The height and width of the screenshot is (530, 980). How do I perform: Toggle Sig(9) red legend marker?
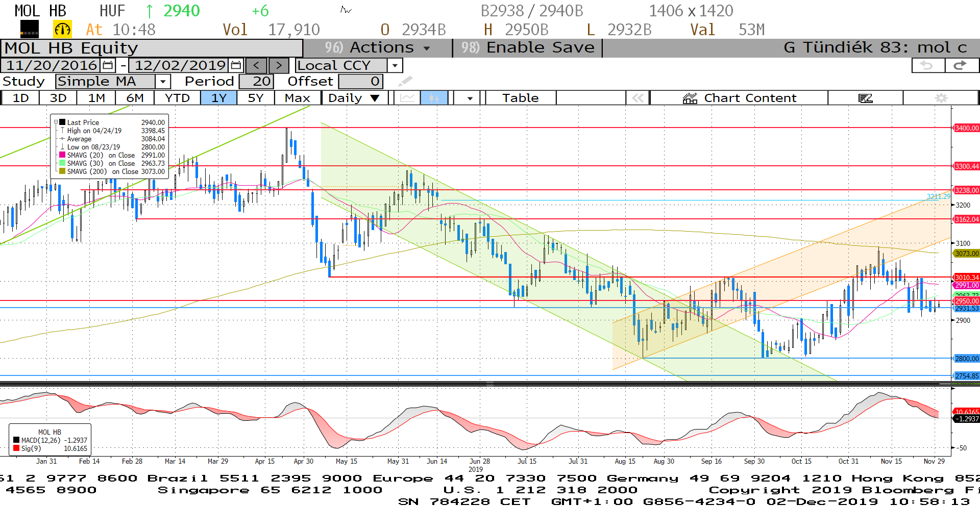pyautogui.click(x=16, y=448)
